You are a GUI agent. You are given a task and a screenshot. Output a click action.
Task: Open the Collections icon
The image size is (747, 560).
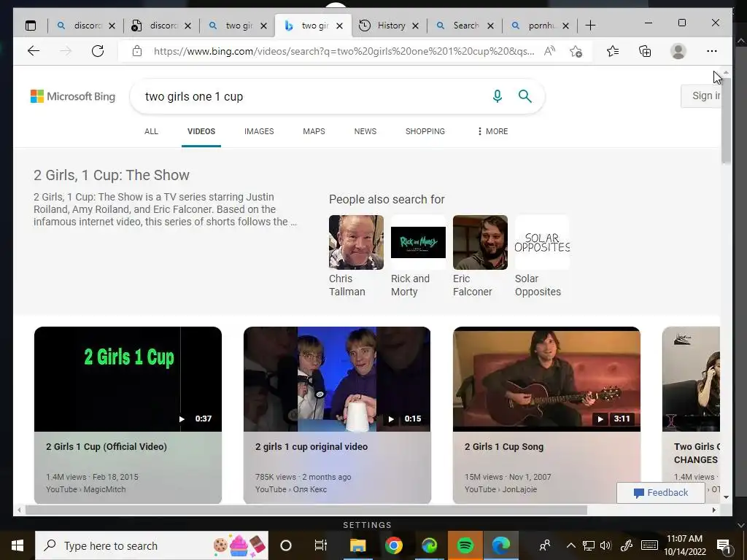[x=645, y=51]
